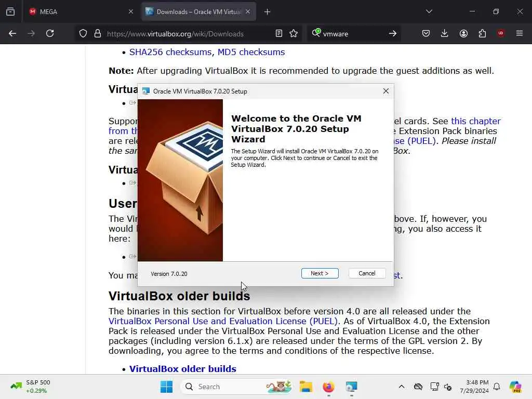
Task: Open uBlock Origin extension icon
Action: pos(501,33)
